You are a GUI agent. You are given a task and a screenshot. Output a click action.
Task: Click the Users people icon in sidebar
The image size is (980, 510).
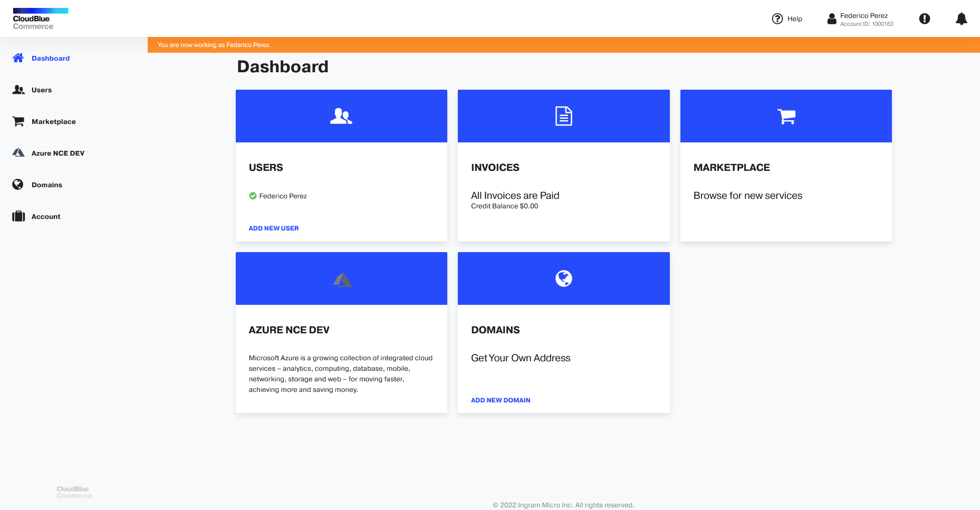pyautogui.click(x=18, y=90)
